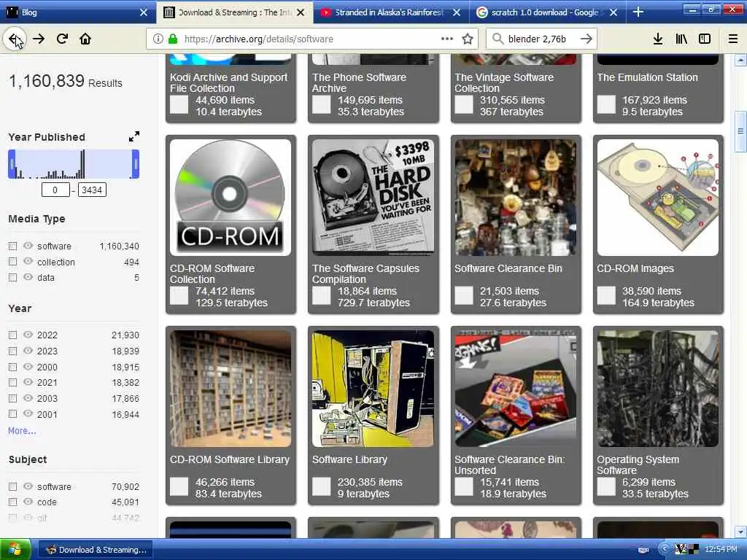Viewport: 747px width, 560px height.
Task: Open The Emulation Station collection link
Action: click(x=647, y=77)
